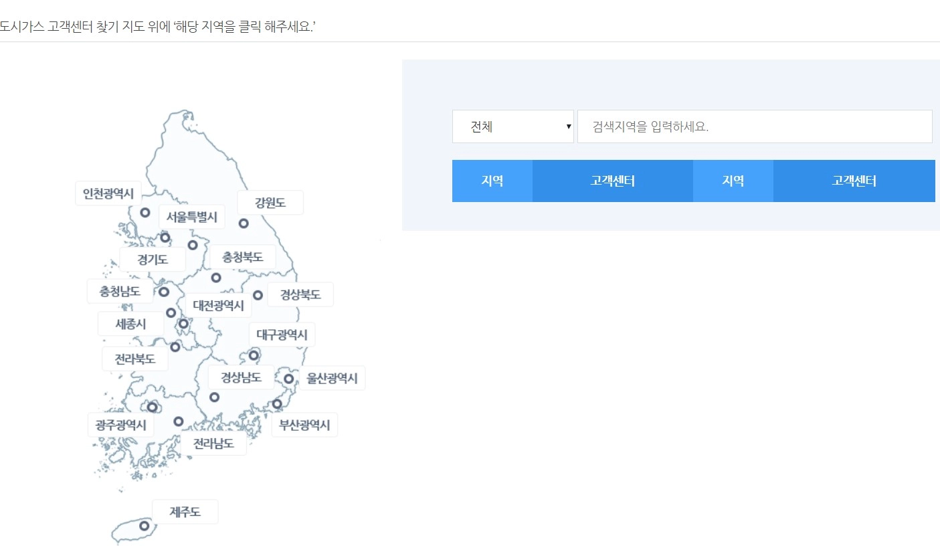This screenshot has width=940, height=560.
Task: Open the 전체 region filter dropdown
Action: (512, 126)
